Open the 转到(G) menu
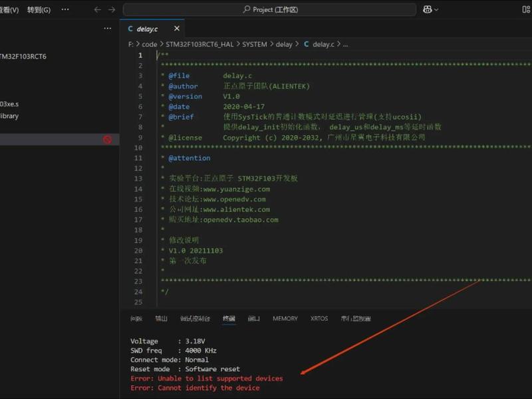The width and height of the screenshot is (532, 399). coord(39,10)
